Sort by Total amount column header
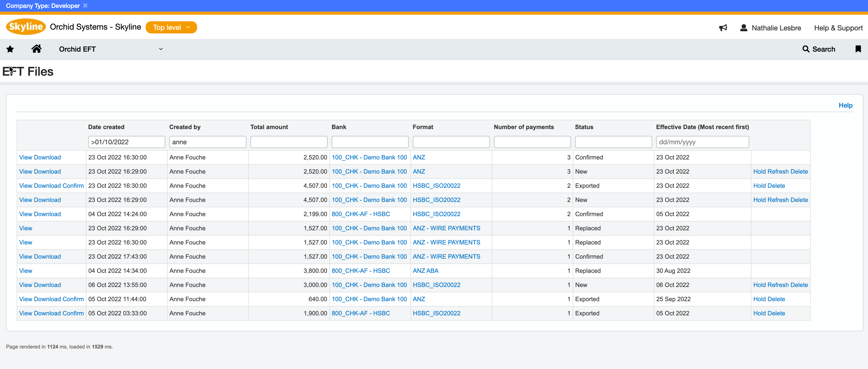This screenshot has width=868, height=369. point(269,127)
